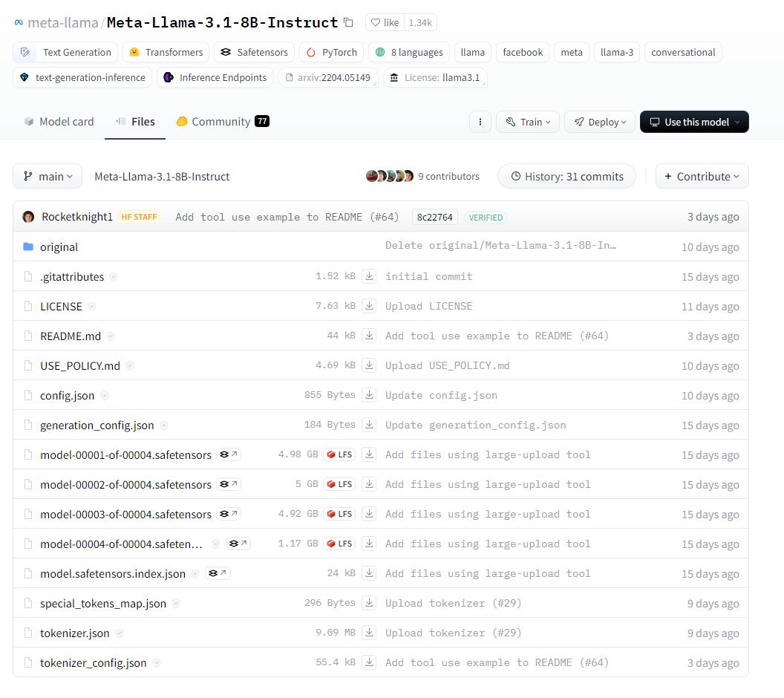Open the main branch dropdown
The width and height of the screenshot is (784, 698).
(48, 177)
